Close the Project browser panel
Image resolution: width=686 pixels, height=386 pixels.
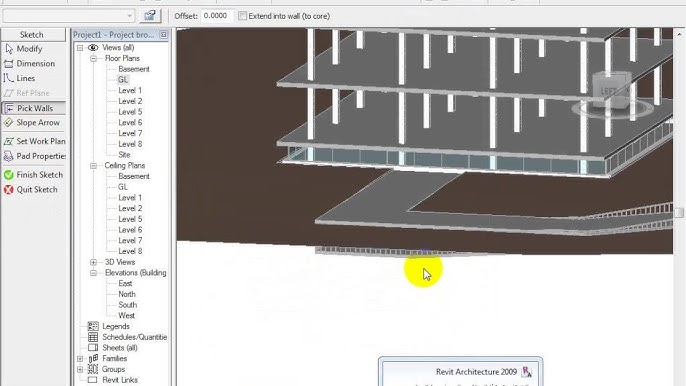click(163, 34)
